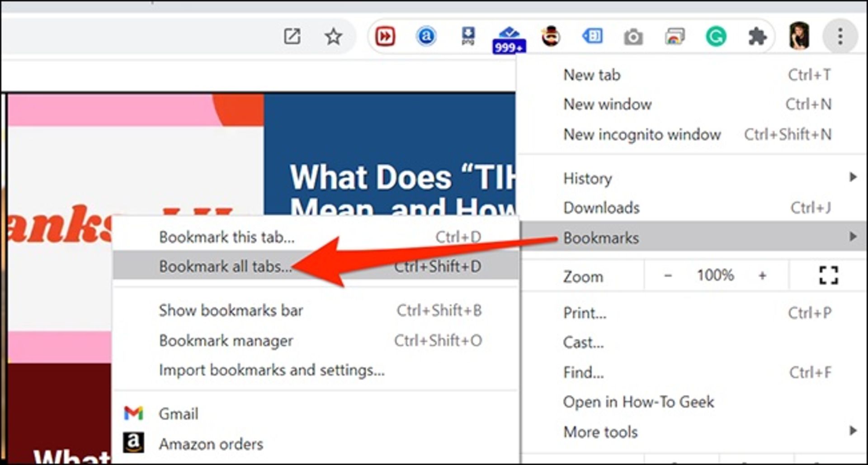Image resolution: width=868 pixels, height=465 pixels.
Task: Click the three-dot Chrome menu button
Action: click(840, 37)
